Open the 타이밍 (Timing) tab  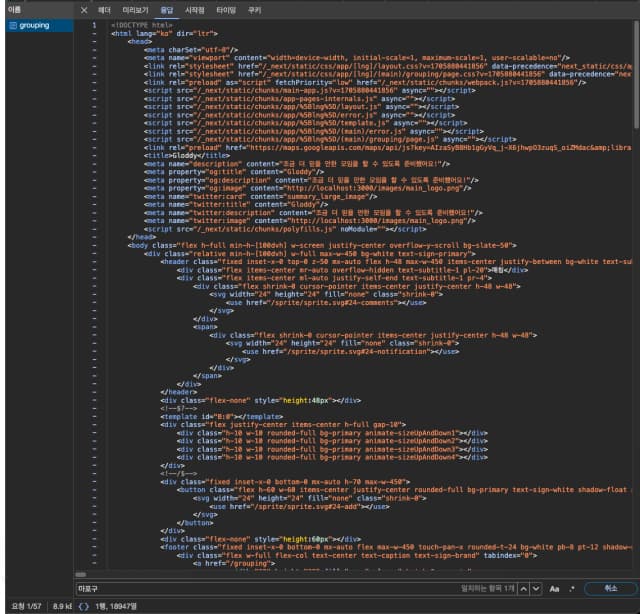(x=226, y=10)
